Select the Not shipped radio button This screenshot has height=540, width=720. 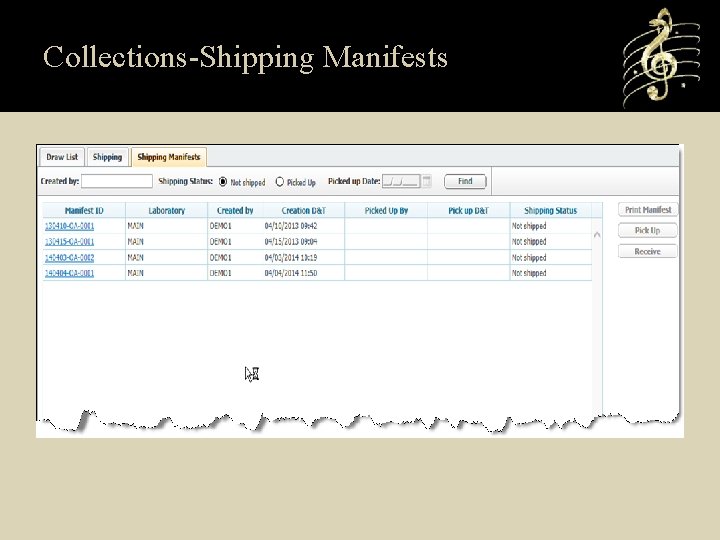[x=223, y=182]
